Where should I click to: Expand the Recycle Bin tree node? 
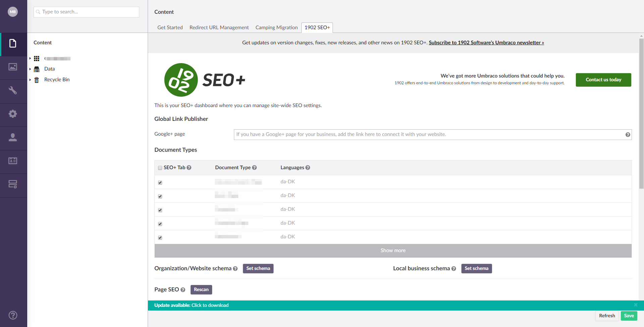tap(30, 80)
